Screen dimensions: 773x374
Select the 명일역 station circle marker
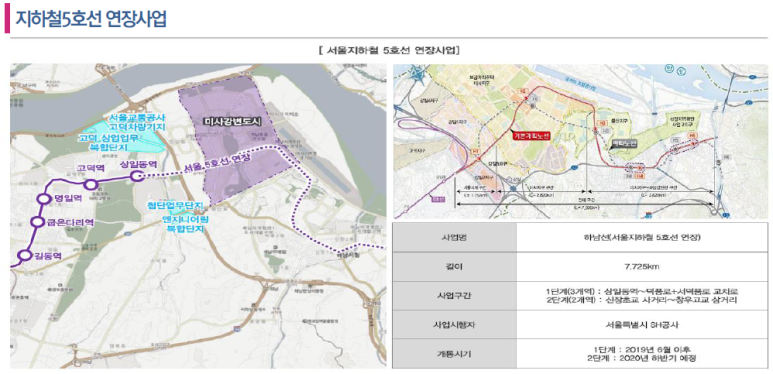point(43,199)
